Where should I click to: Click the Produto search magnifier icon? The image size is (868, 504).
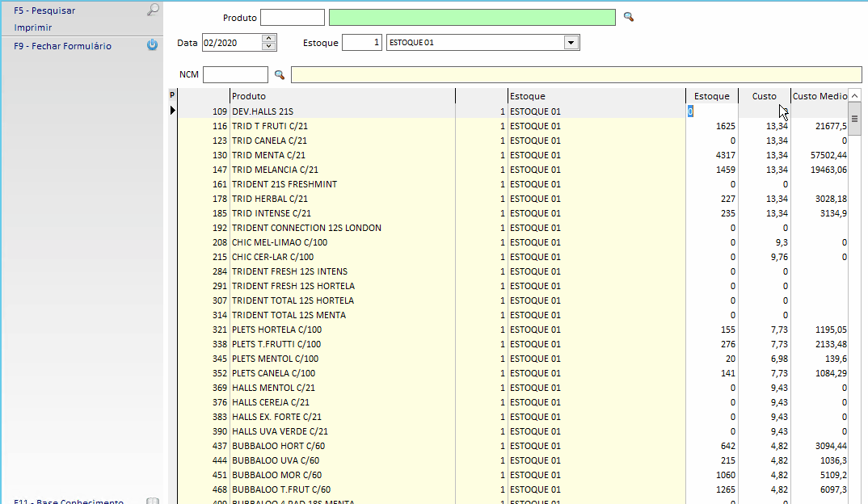(x=628, y=17)
